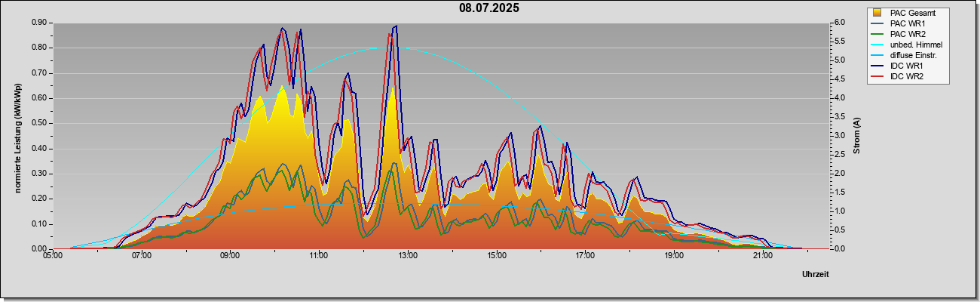Click the PAC Gesamt legend color swatch
The image size is (980, 302).
click(x=877, y=13)
